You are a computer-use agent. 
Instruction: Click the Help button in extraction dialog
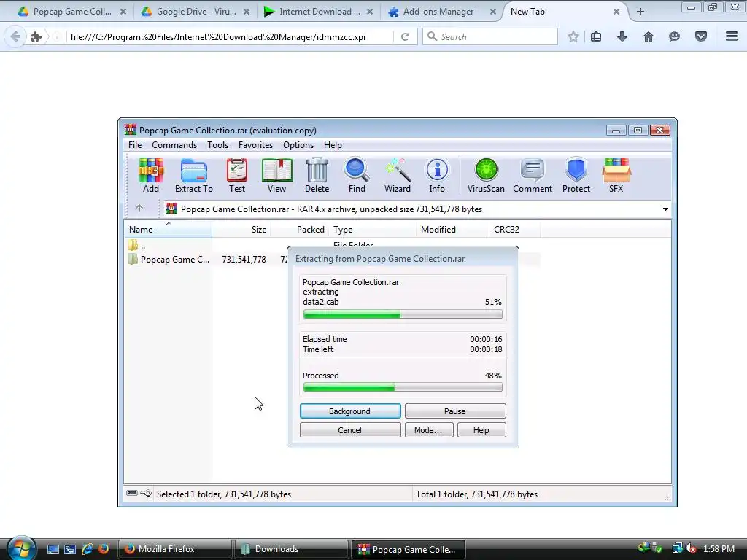(x=481, y=430)
